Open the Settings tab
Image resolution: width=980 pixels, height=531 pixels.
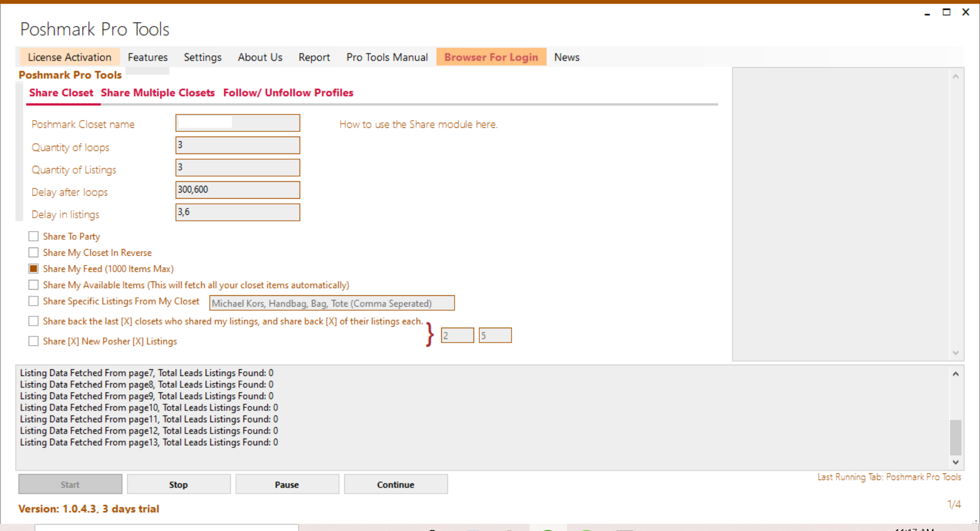[x=203, y=57]
